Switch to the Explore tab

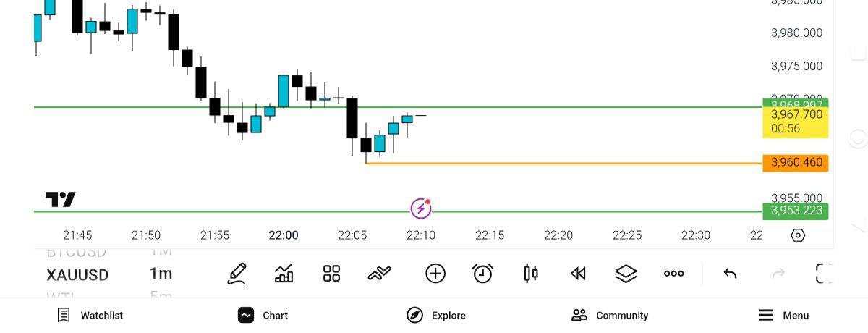tap(436, 316)
